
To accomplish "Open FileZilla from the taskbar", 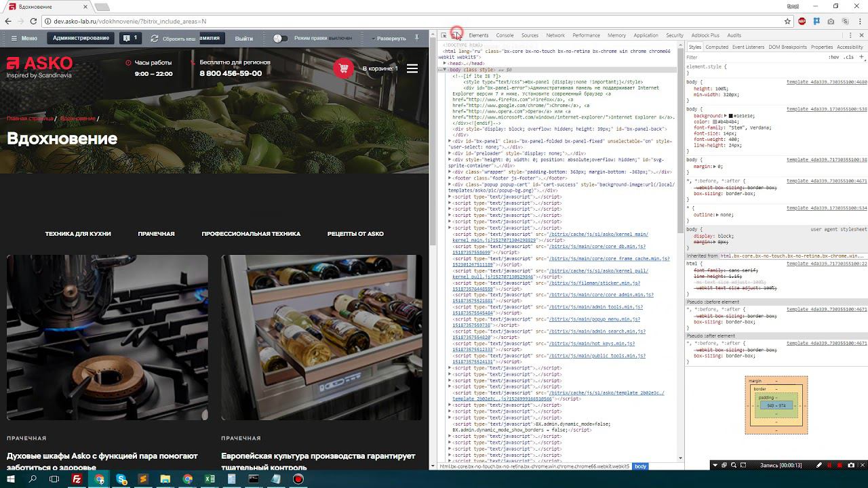I will (x=77, y=479).
